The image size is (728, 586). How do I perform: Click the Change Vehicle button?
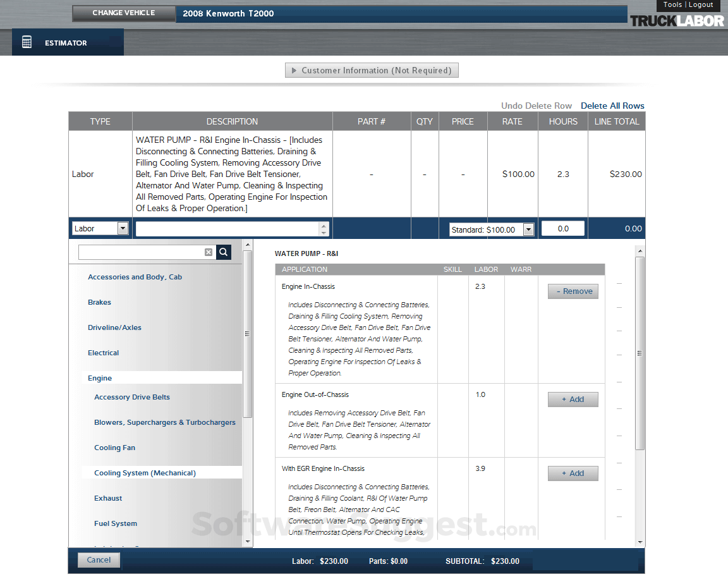123,12
